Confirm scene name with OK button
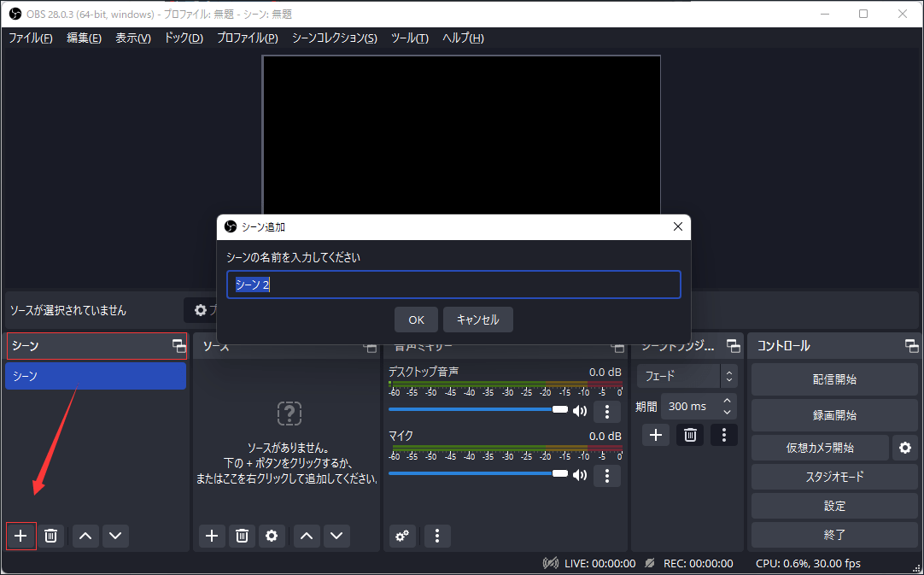The height and width of the screenshot is (575, 924). click(416, 320)
